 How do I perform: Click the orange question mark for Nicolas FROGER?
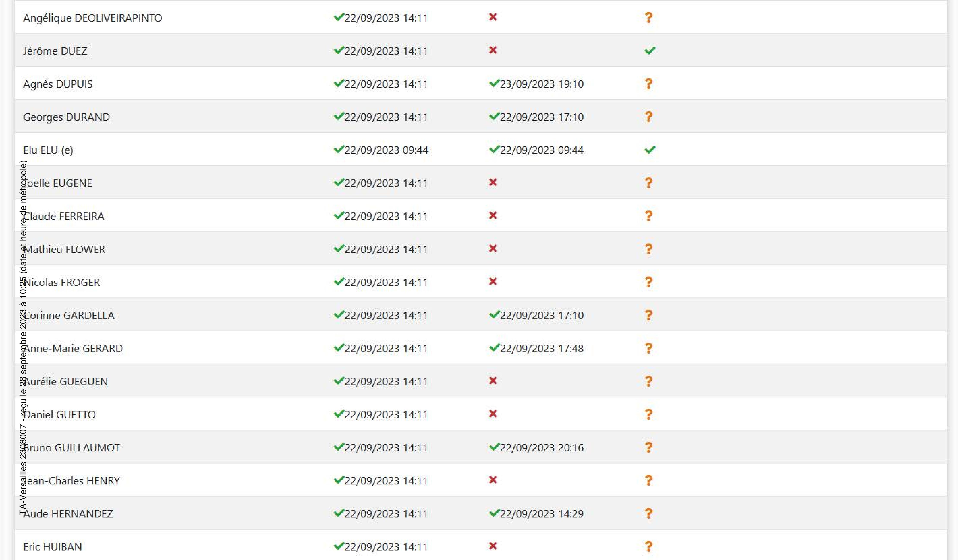point(648,282)
